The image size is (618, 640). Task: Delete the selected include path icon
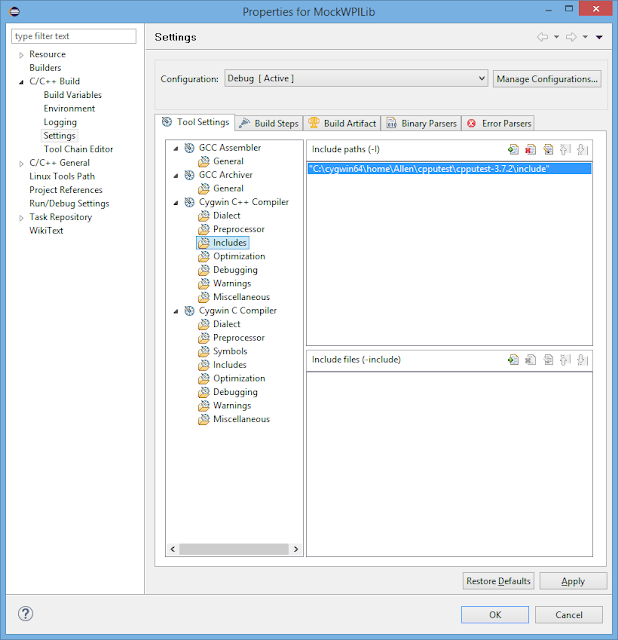[530, 150]
